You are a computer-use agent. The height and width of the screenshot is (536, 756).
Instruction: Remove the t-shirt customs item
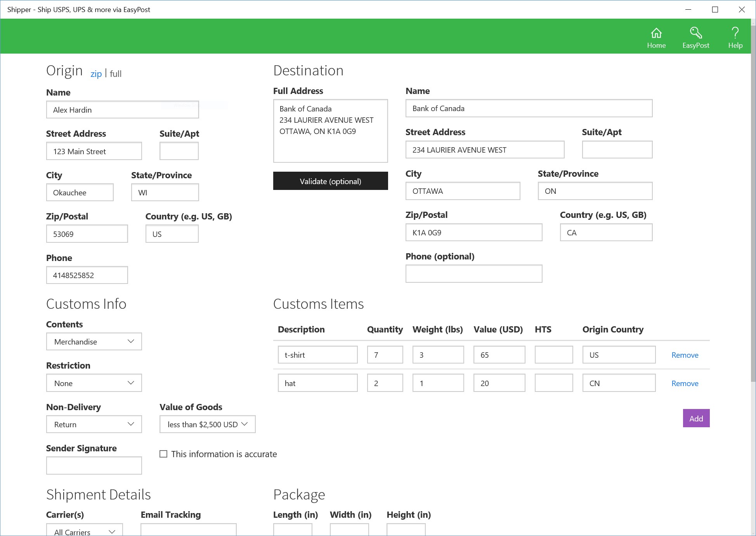pyautogui.click(x=685, y=355)
